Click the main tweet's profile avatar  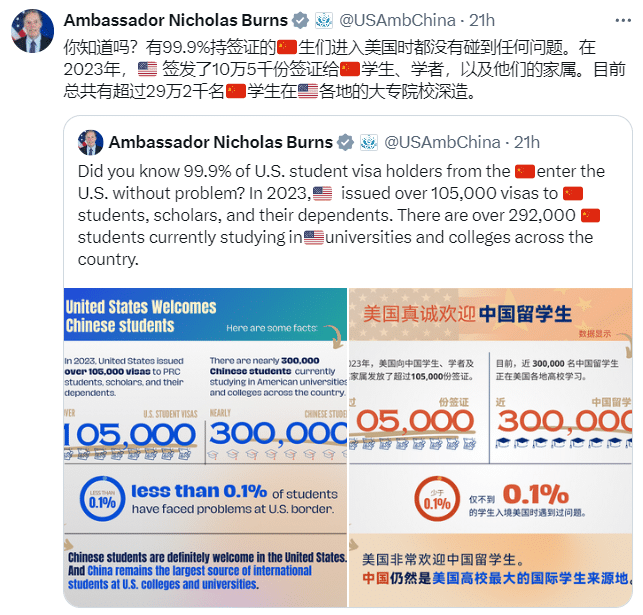click(32, 31)
